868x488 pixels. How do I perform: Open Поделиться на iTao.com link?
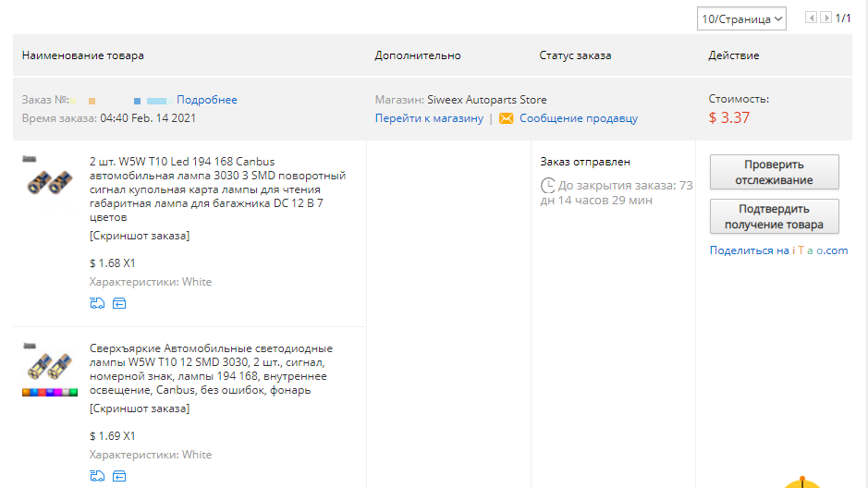point(778,250)
